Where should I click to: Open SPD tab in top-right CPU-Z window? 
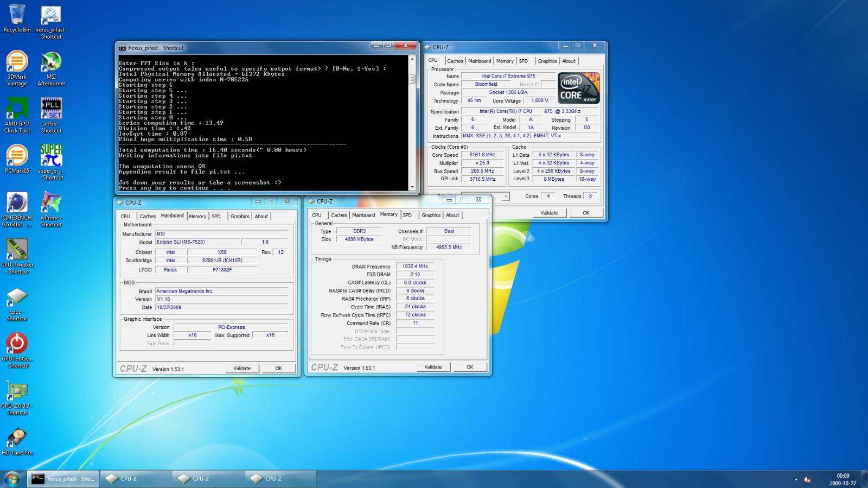pyautogui.click(x=523, y=61)
